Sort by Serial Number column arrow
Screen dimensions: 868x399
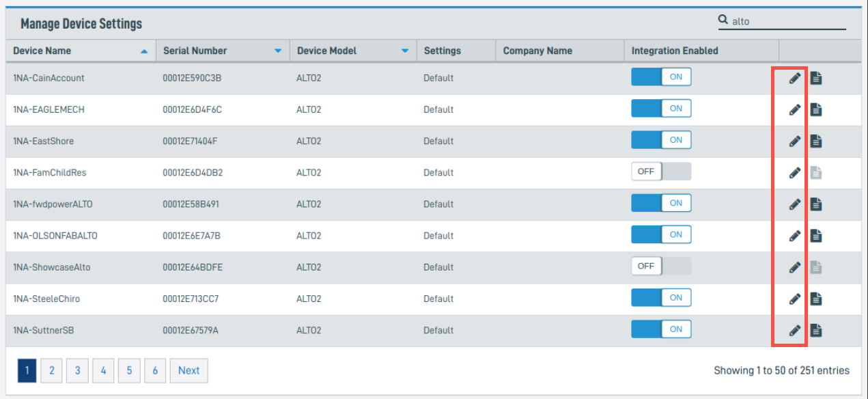pos(278,51)
